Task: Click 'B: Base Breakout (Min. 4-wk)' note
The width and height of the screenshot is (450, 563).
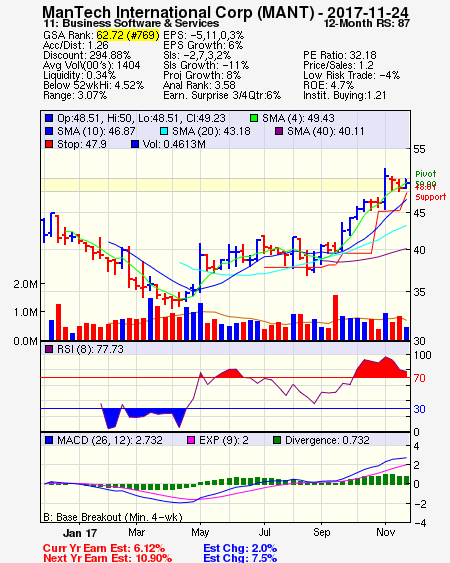Action: pyautogui.click(x=113, y=517)
